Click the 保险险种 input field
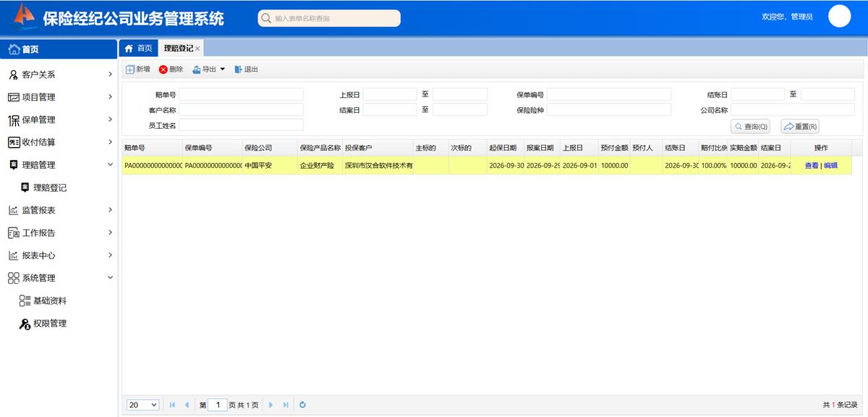Viewport: 868px width, 417px height. pos(609,110)
